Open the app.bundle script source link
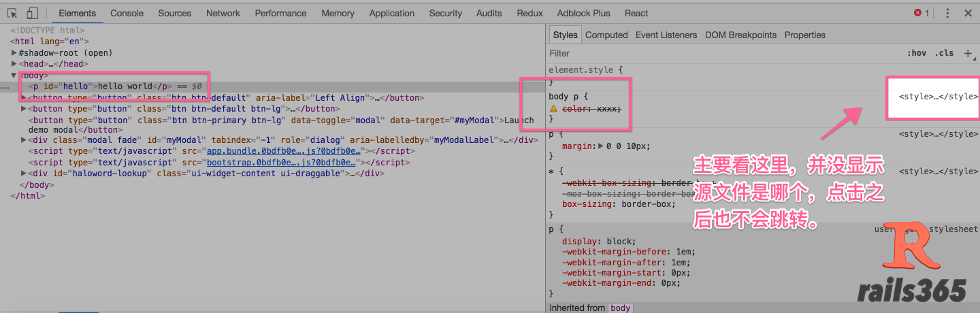This screenshot has height=313, width=980. (282, 152)
